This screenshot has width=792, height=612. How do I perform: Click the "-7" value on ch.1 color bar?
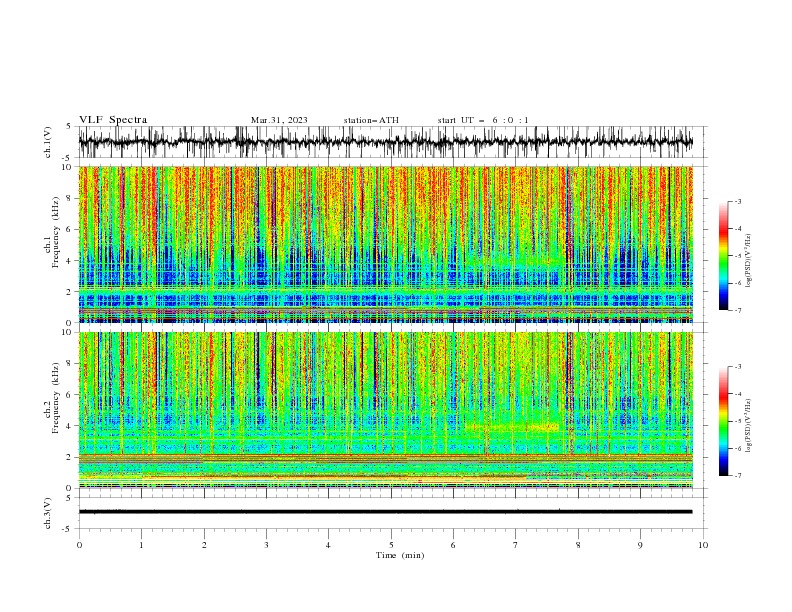tap(737, 311)
